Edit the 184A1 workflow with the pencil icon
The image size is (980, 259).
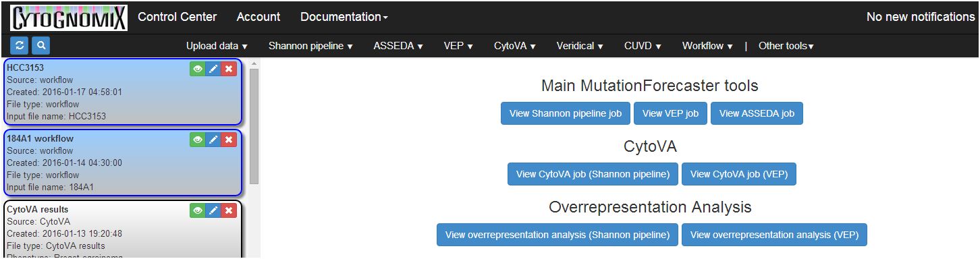point(213,140)
